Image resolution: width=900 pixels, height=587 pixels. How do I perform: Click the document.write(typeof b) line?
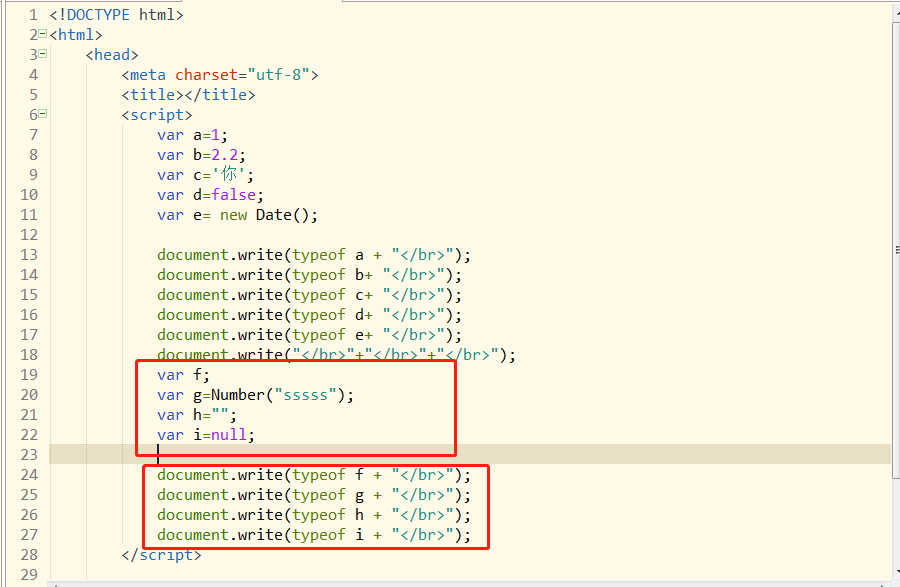[x=309, y=275]
